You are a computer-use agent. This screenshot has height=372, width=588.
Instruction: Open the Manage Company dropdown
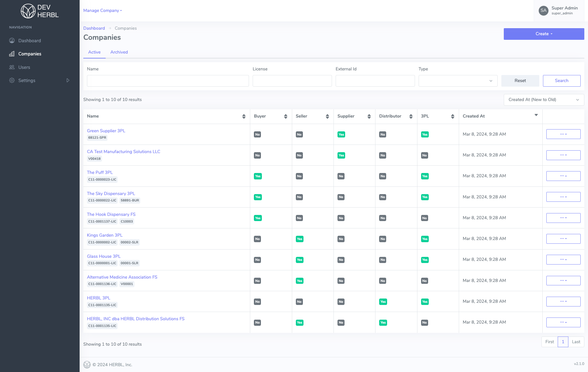(x=103, y=10)
